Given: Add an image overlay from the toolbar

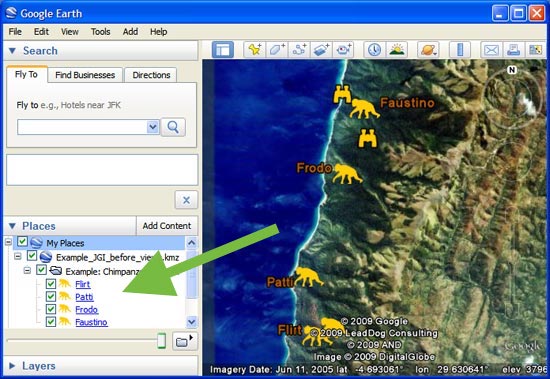Looking at the screenshot, I should 321,50.
